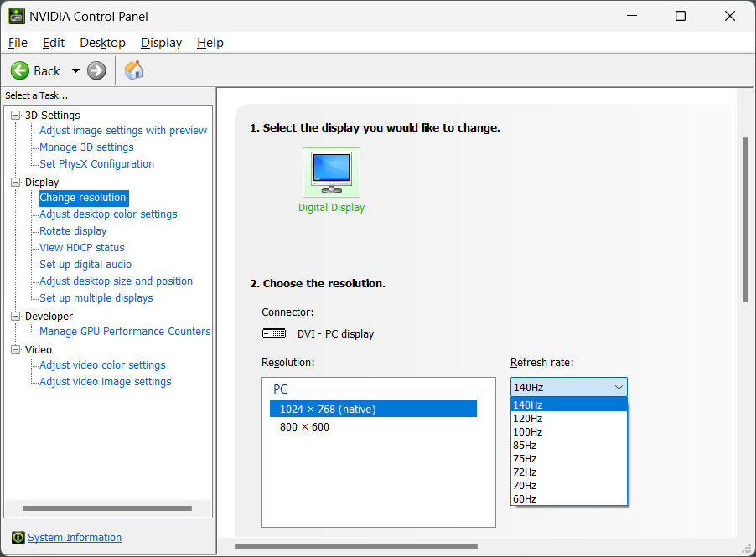Open Set PhysX Configuration

pyautogui.click(x=97, y=164)
